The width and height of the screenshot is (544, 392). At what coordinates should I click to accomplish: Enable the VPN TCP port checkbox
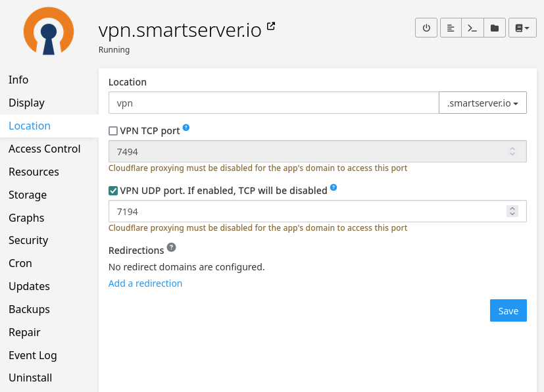(x=113, y=131)
